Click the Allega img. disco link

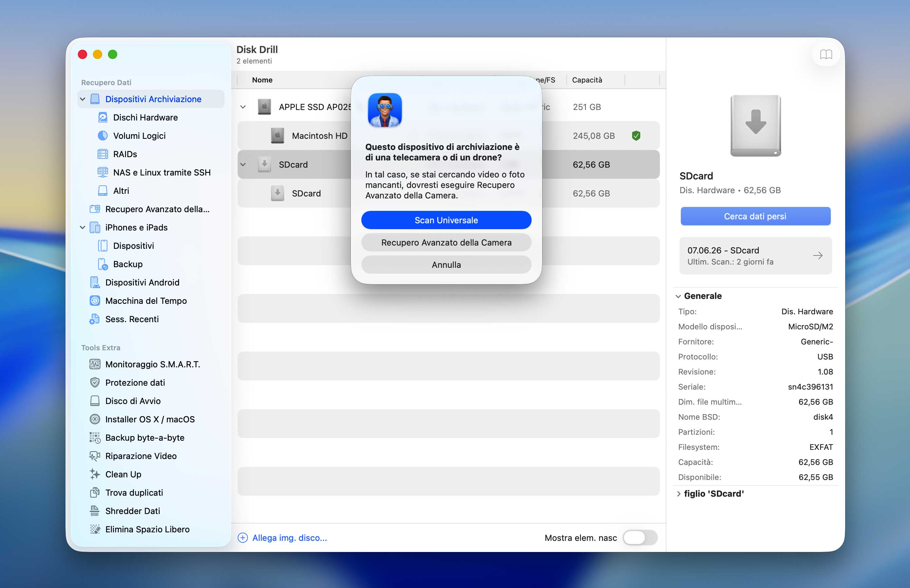pyautogui.click(x=290, y=538)
